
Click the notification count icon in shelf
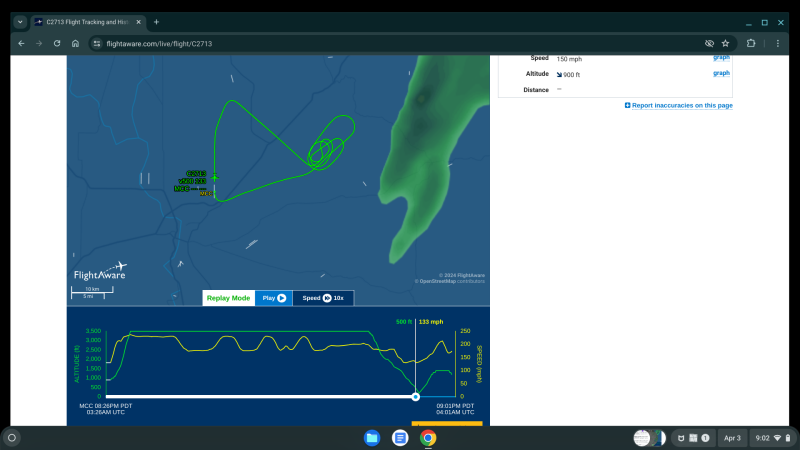coord(705,438)
